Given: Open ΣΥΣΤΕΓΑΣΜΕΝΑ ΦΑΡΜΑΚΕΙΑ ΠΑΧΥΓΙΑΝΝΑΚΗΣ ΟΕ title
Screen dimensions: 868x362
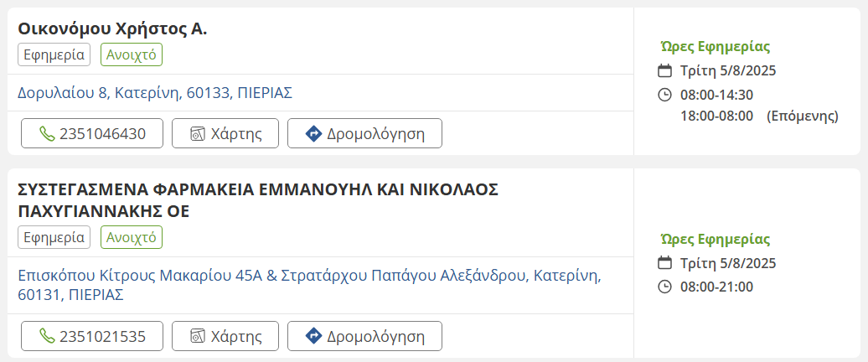Looking at the screenshot, I should click(258, 199).
